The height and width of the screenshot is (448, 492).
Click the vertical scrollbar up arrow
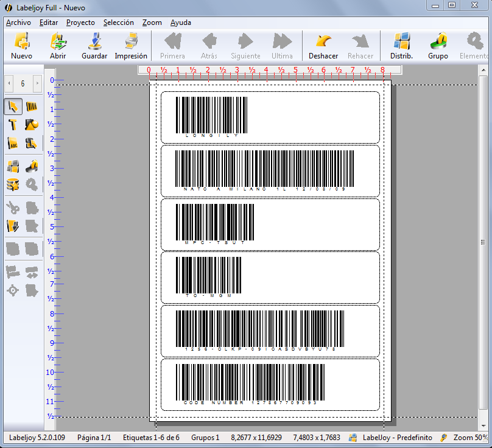coord(483,70)
